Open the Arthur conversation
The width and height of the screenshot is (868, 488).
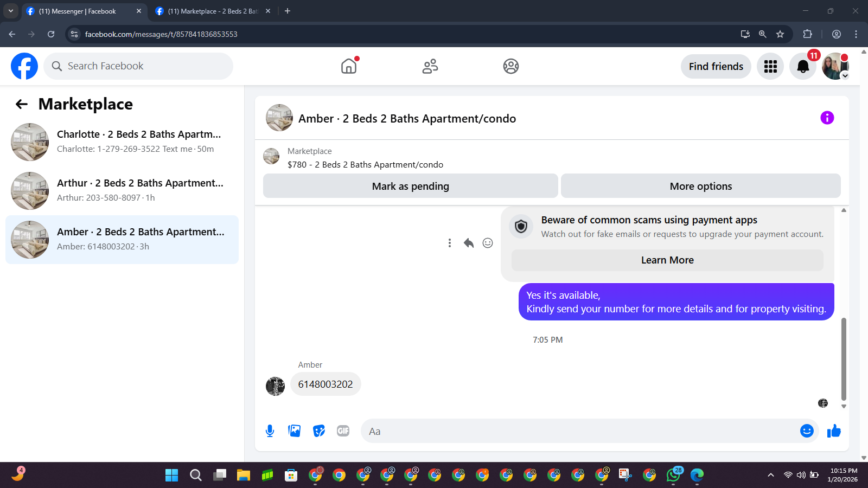tap(122, 191)
